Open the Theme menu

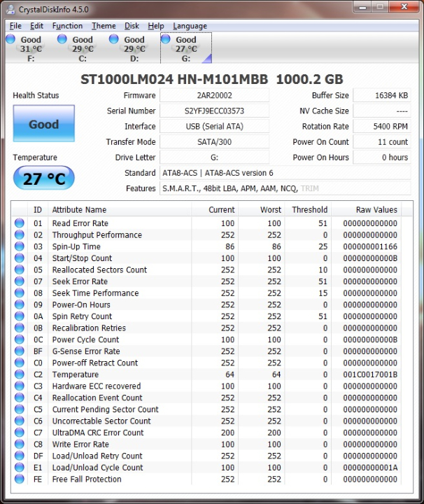(104, 26)
